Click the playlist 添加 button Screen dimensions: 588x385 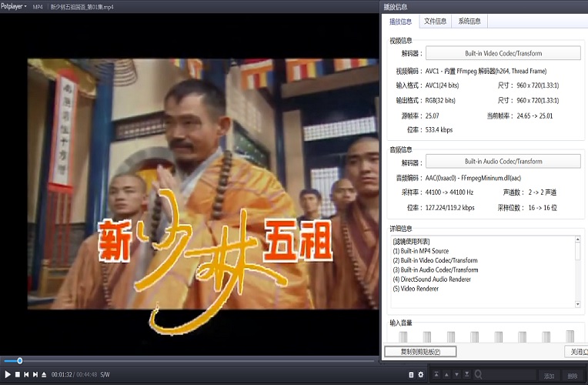point(549,376)
